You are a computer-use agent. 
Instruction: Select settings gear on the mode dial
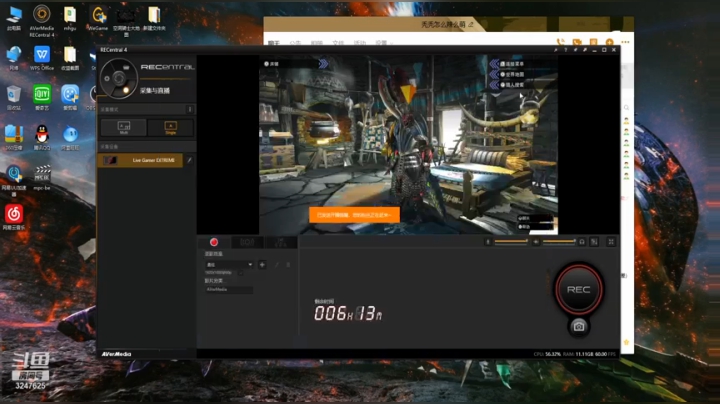pos(107,79)
